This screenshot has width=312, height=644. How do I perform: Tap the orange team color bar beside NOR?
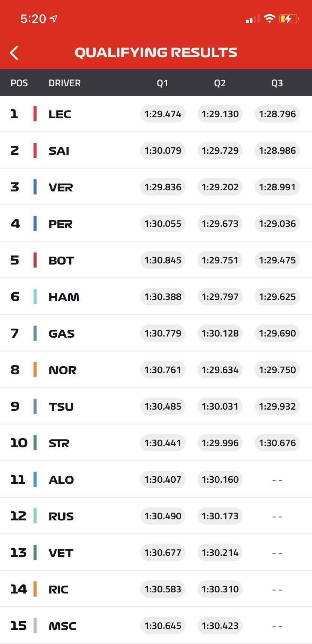coord(35,370)
